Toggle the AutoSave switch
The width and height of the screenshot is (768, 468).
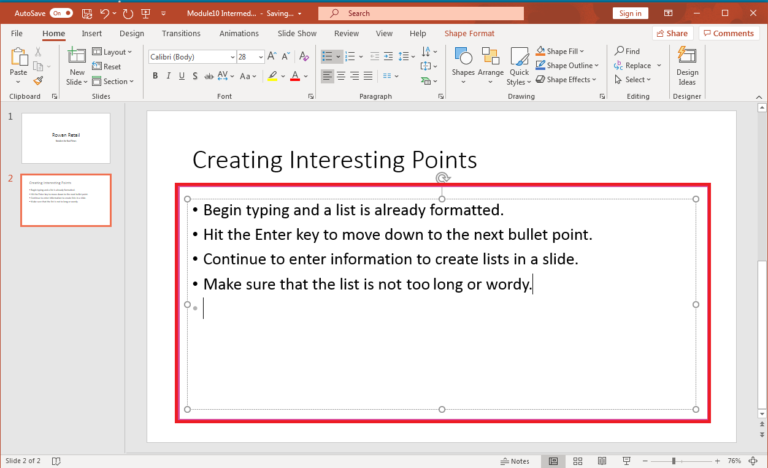[62, 13]
